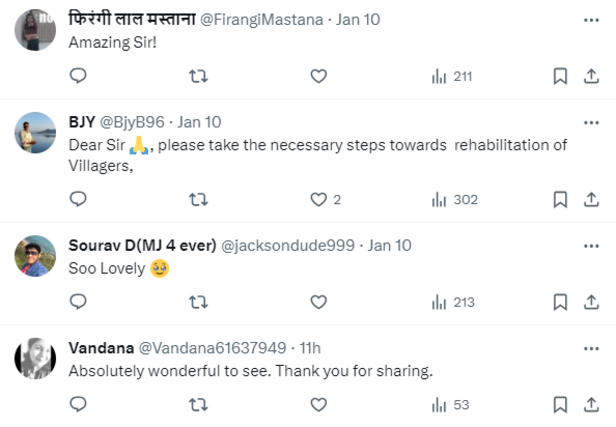The width and height of the screenshot is (616, 427).
Task: View Vandana's tweet 53 views analytics
Action: [x=450, y=404]
